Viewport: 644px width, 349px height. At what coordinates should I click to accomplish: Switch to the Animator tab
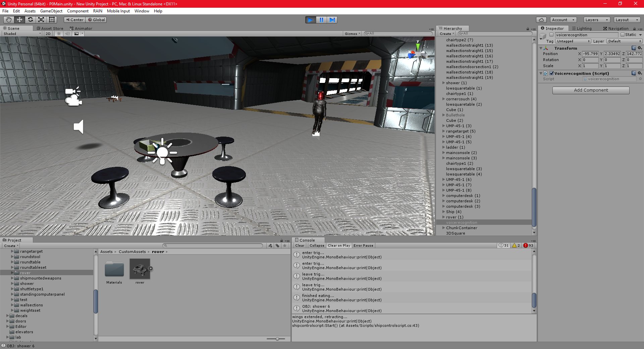coord(81,29)
